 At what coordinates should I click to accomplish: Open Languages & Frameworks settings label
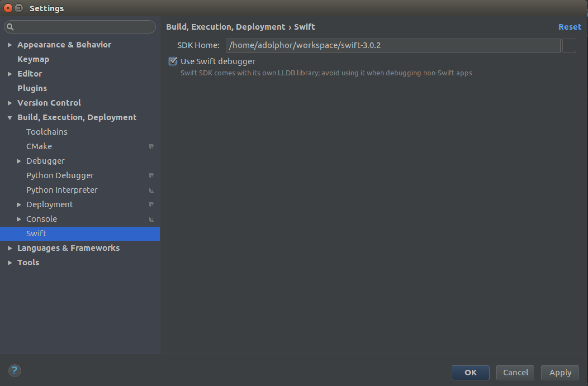click(68, 248)
